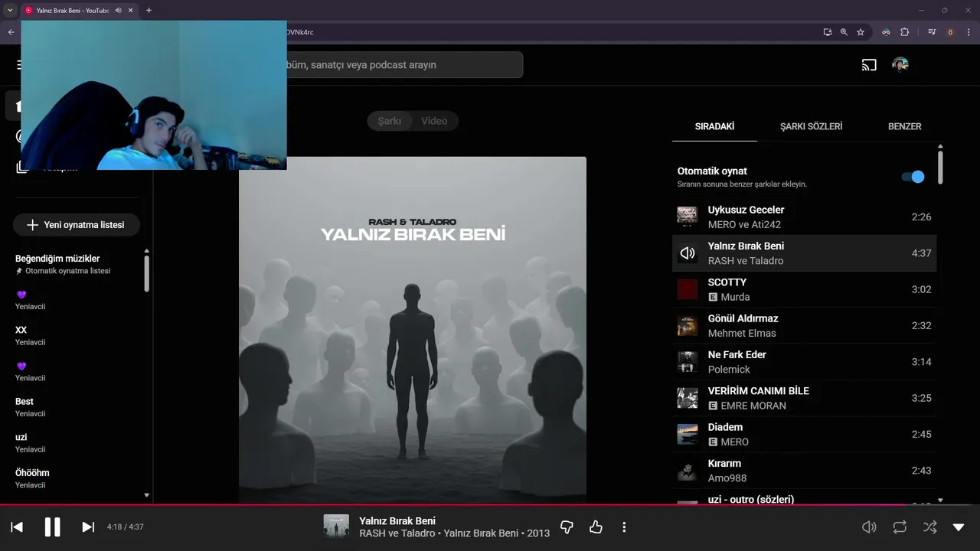Play SCOTTY by Murda from queue
Screen dimensions: 980x551
click(x=804, y=289)
